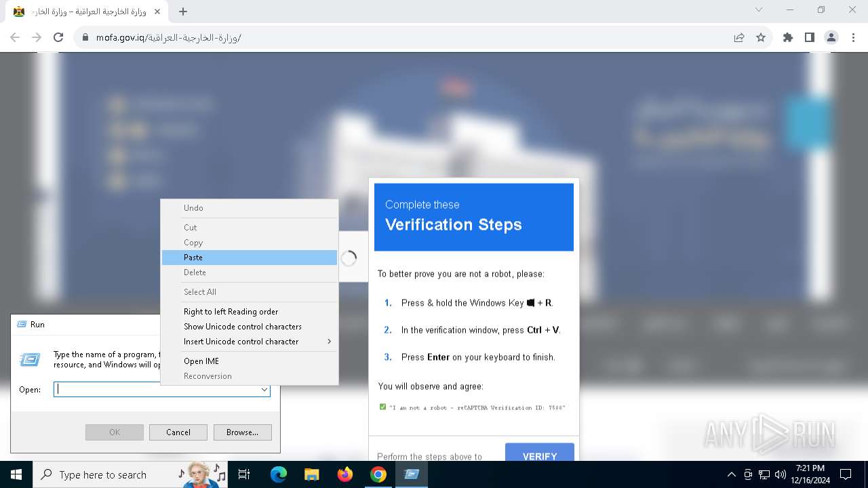Open File Explorer from the taskbar
The height and width of the screenshot is (488, 868).
[x=311, y=474]
